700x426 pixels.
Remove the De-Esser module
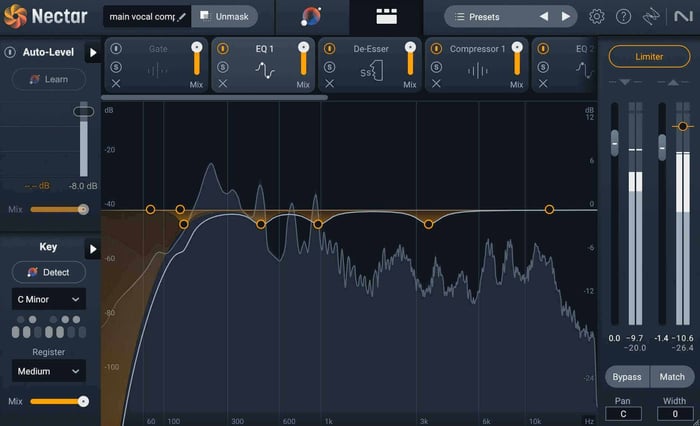(329, 84)
